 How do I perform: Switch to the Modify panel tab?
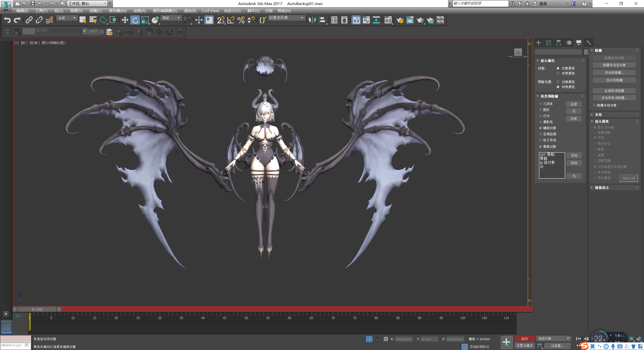point(548,43)
